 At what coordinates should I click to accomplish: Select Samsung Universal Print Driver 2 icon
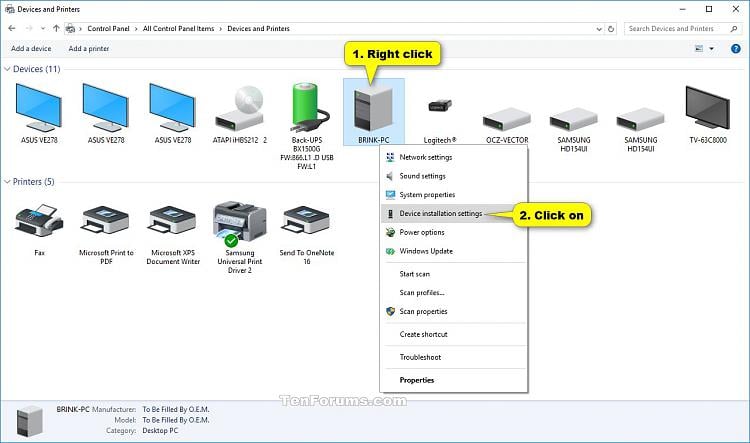240,222
